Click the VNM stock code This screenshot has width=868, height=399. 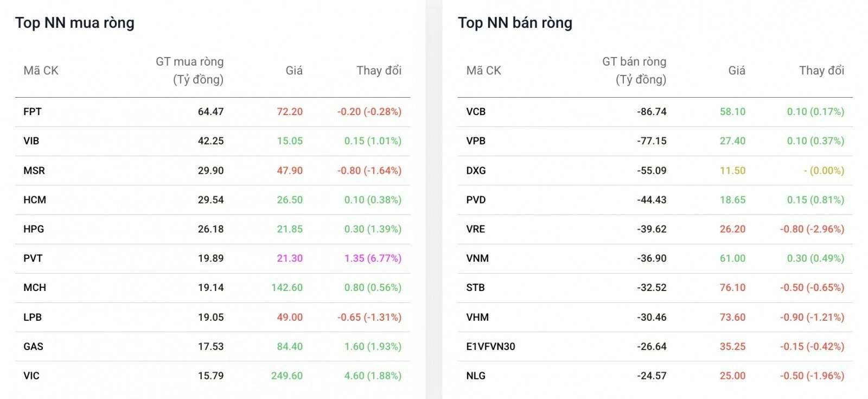pos(477,258)
